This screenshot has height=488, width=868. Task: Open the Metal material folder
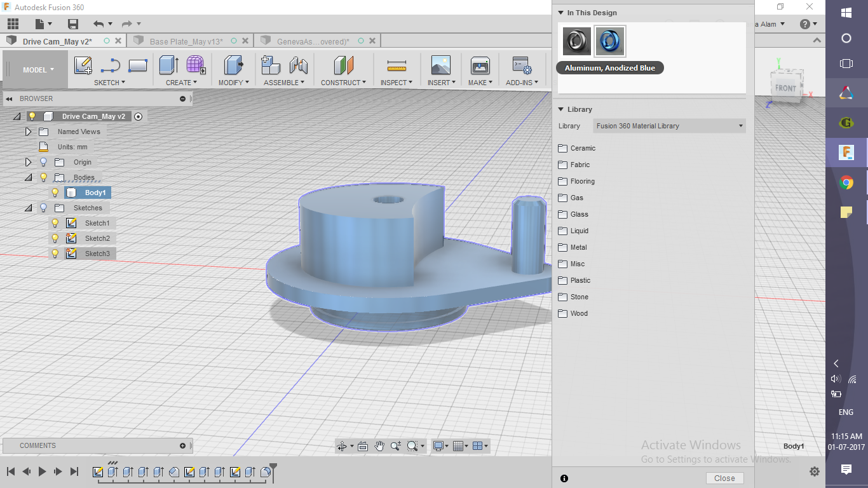[572, 247]
